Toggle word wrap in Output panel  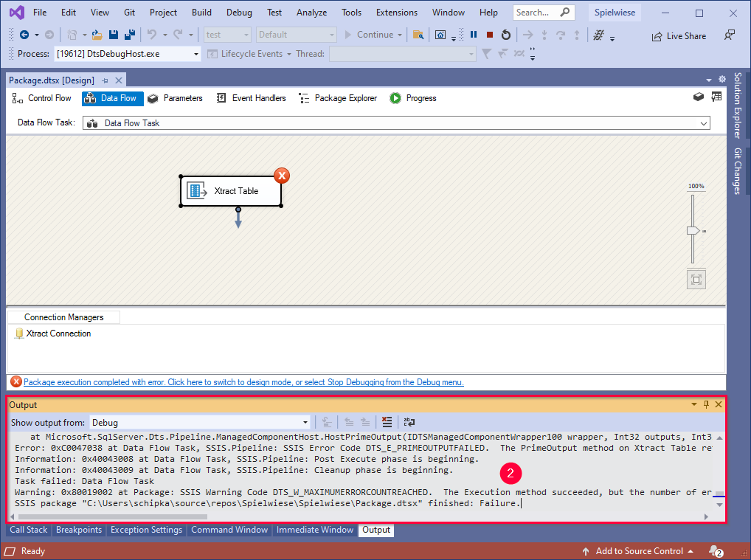click(x=409, y=422)
